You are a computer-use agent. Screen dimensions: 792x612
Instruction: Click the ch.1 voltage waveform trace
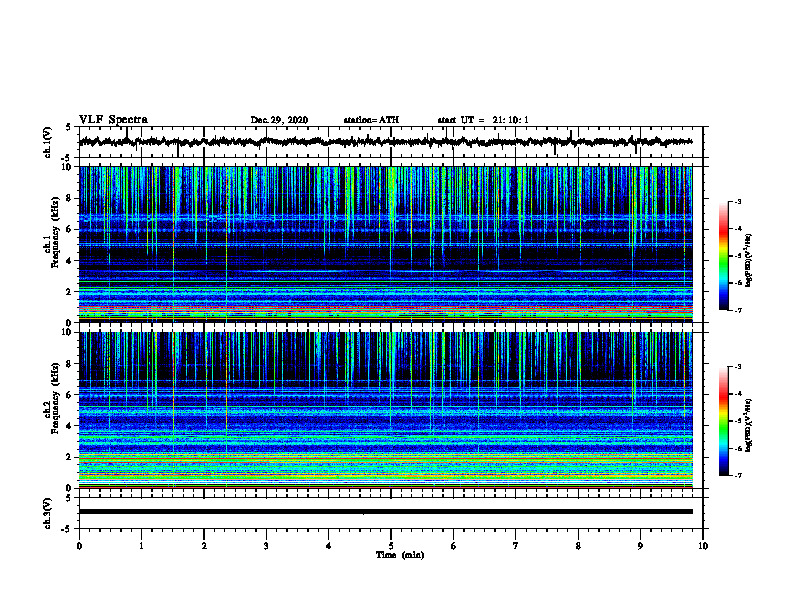click(385, 142)
